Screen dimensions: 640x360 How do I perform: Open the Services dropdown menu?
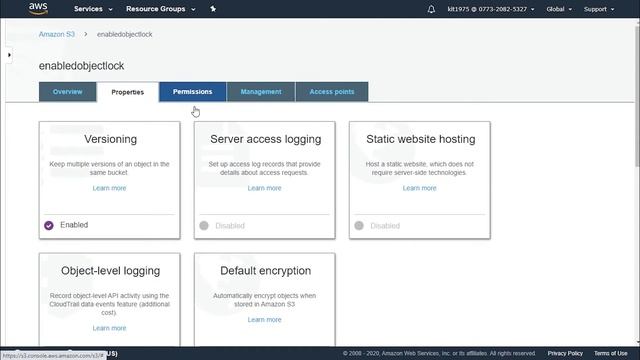pos(93,9)
